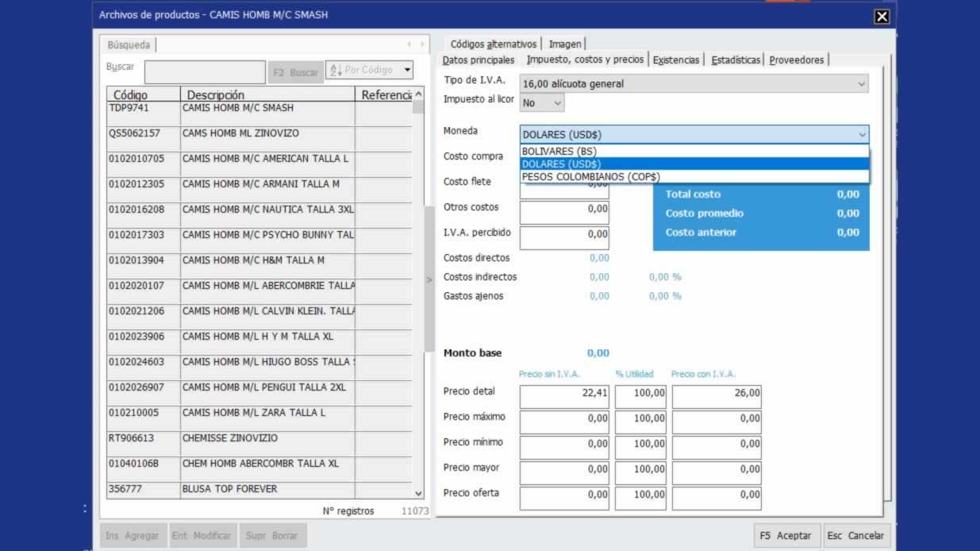
Task: Open the Códigos alternativos tab
Action: coord(494,44)
